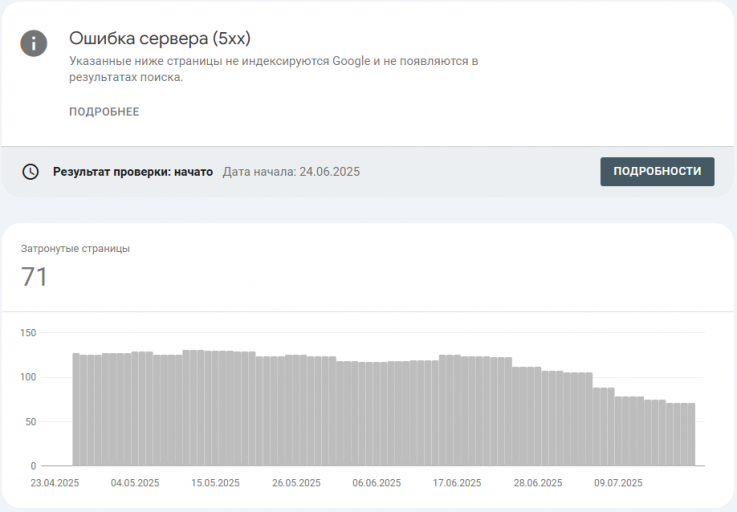Image resolution: width=737 pixels, height=512 pixels.
Task: Click the 'Затронутые страницы' label
Action: click(x=75, y=249)
